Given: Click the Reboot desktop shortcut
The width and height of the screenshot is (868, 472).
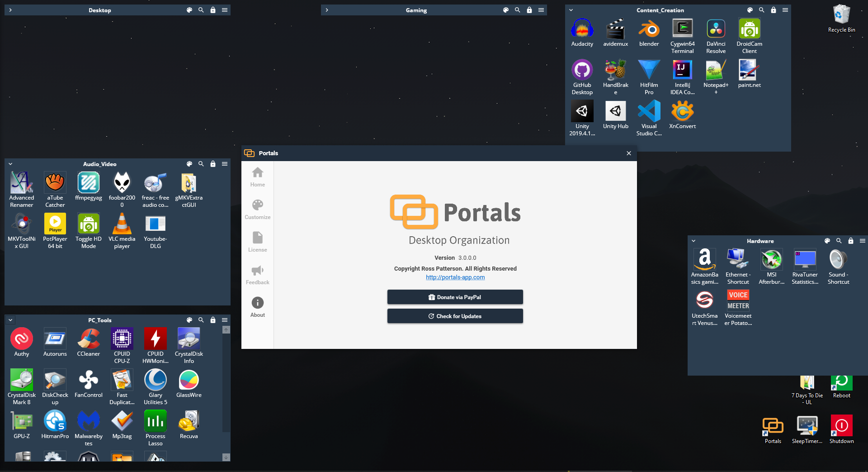Looking at the screenshot, I should coord(841,386).
